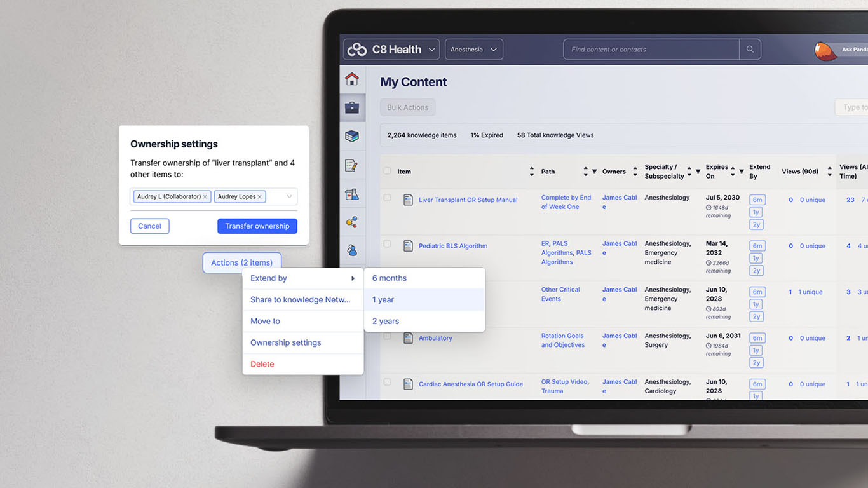868x488 pixels.
Task: Click the ownership recipients input field
Action: [x=214, y=197]
